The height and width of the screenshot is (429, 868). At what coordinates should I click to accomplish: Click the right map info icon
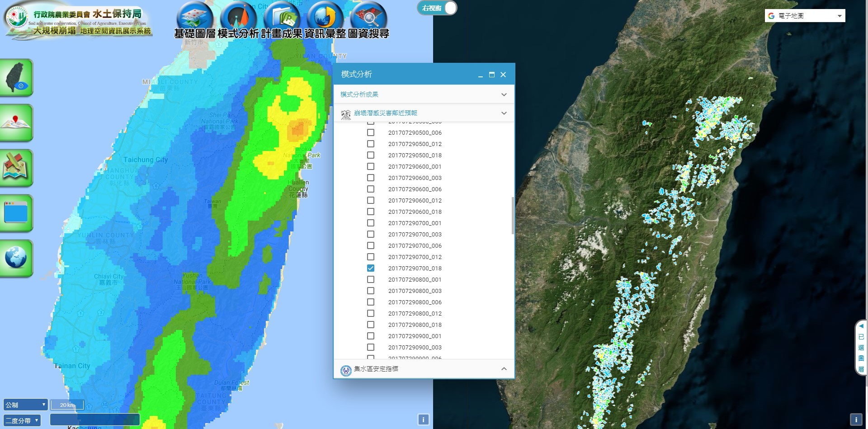click(x=856, y=420)
